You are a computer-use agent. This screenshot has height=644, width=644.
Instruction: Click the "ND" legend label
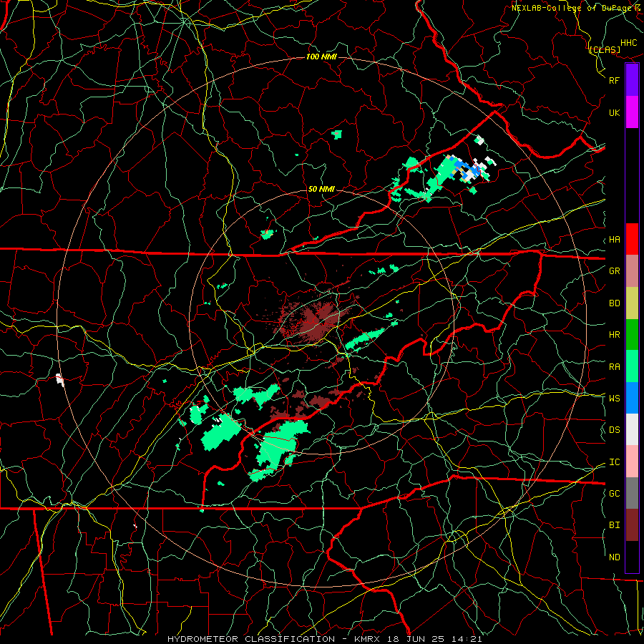click(x=615, y=557)
